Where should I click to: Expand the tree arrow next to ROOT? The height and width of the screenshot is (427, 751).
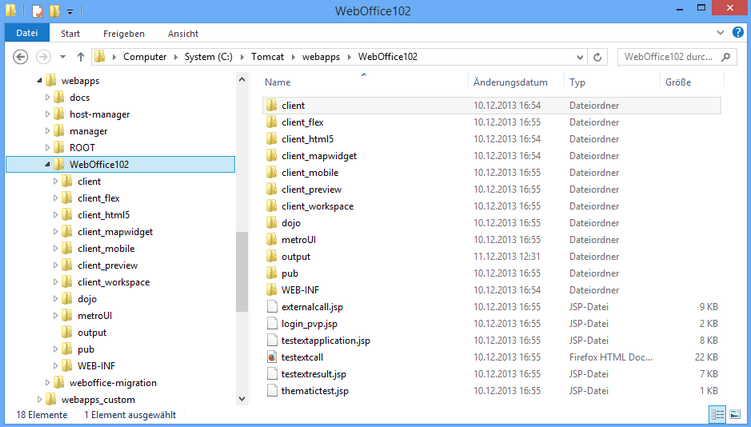click(x=47, y=148)
